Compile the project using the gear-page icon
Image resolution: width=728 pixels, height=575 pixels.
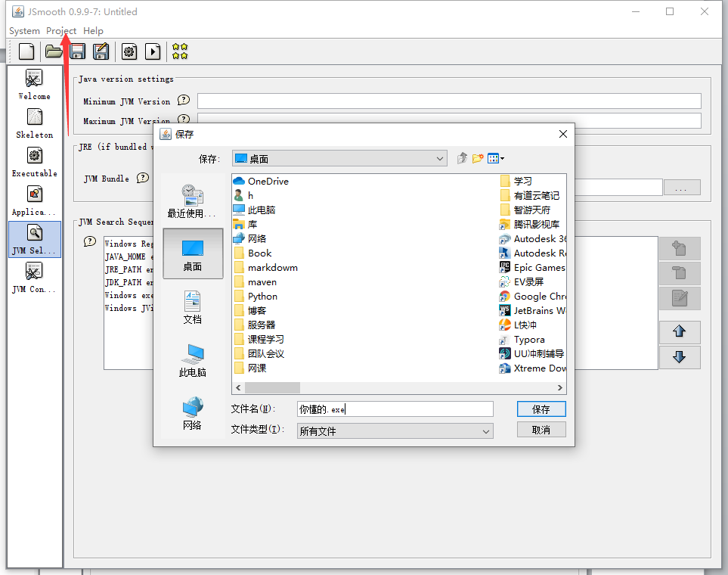[129, 51]
